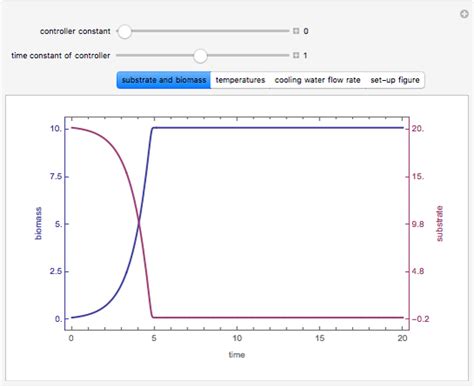The width and height of the screenshot is (474, 388).
Task: Click the controller constant slider thumb
Action: coord(125,31)
